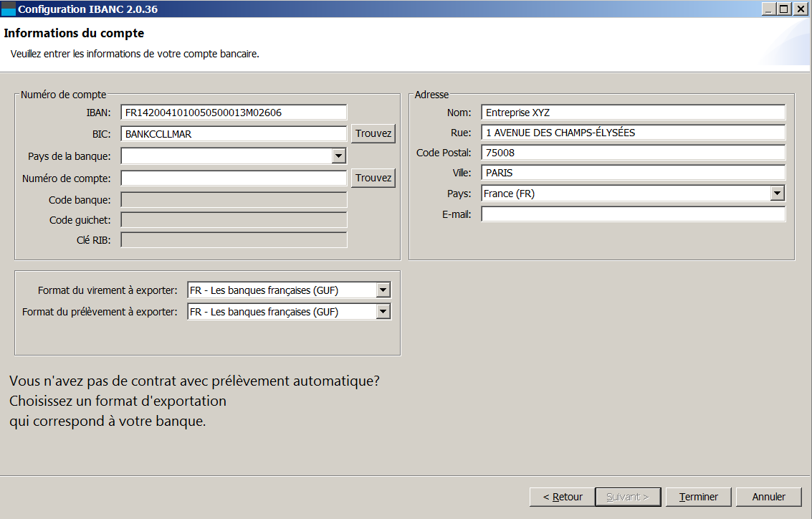Click the 'Adresse' group label
The image size is (812, 519).
pyautogui.click(x=431, y=95)
